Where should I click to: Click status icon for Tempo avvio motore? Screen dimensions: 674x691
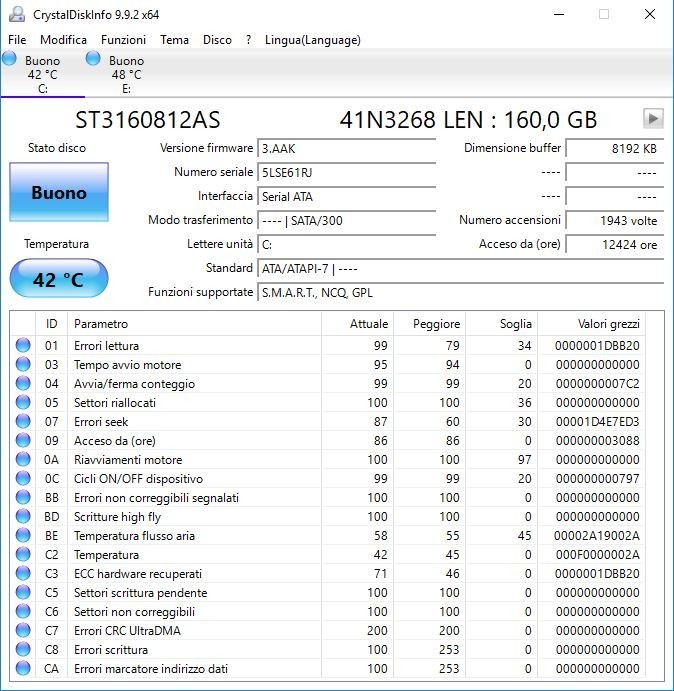point(23,364)
